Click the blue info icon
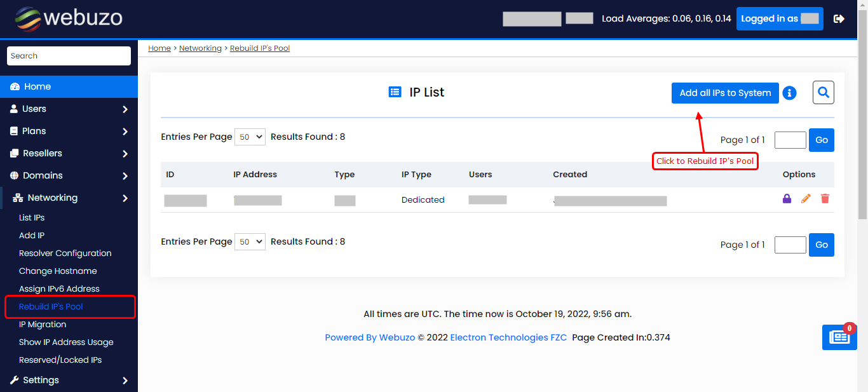The height and width of the screenshot is (392, 868). click(789, 93)
